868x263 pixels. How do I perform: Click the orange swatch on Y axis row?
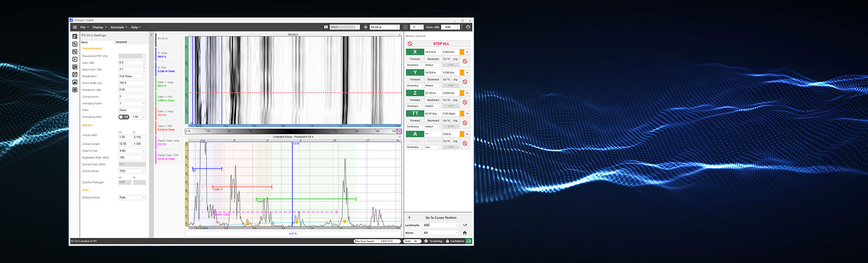pyautogui.click(x=462, y=73)
